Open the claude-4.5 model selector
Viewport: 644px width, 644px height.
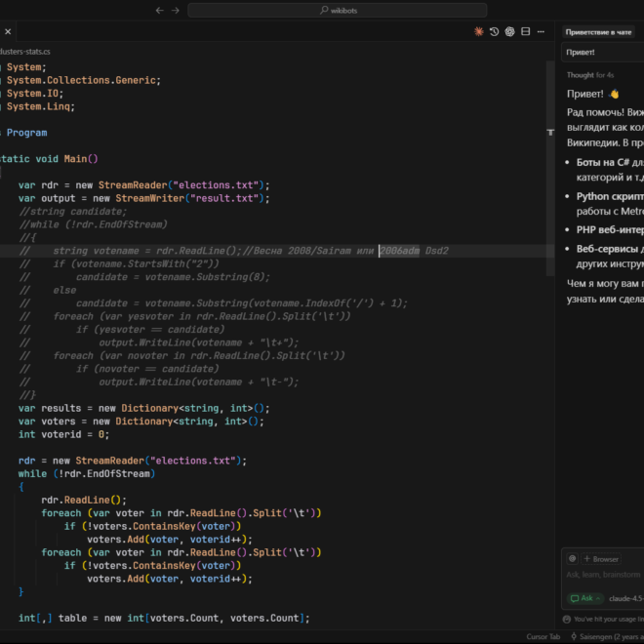(625, 598)
